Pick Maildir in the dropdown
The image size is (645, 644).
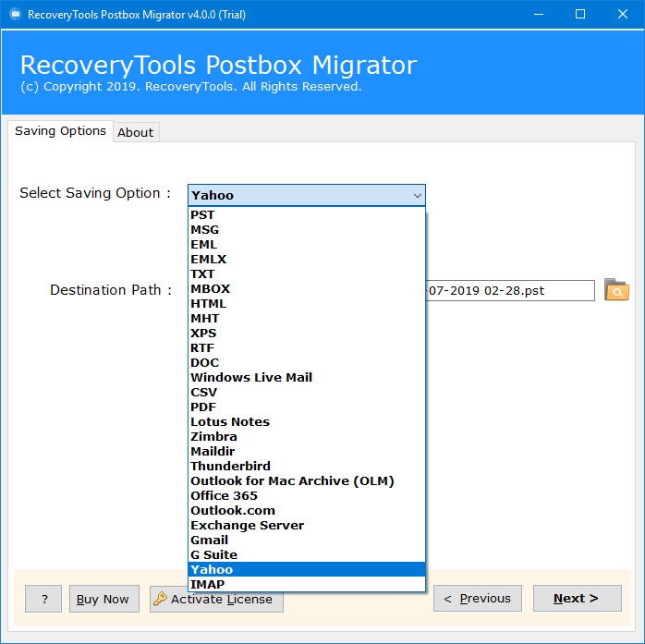307,452
